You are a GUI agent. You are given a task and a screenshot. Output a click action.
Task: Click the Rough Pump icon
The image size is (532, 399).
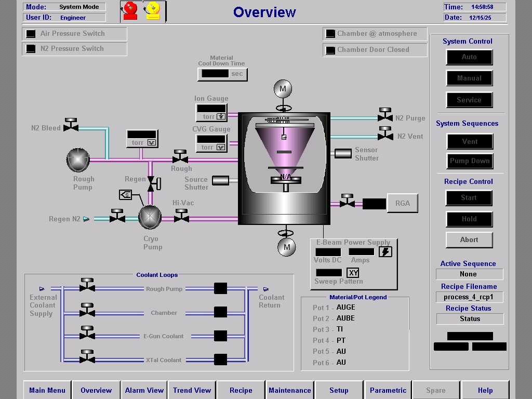78,160
